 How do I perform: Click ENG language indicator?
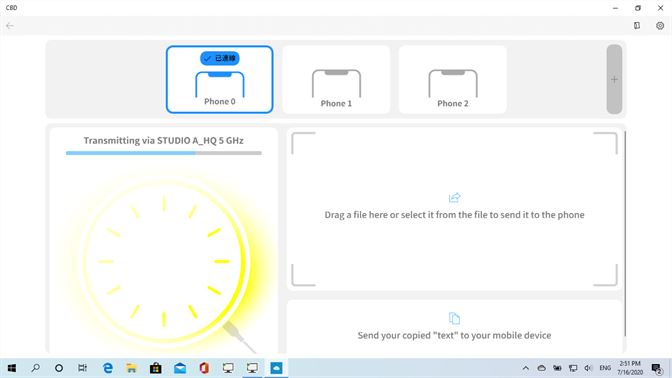tap(605, 368)
